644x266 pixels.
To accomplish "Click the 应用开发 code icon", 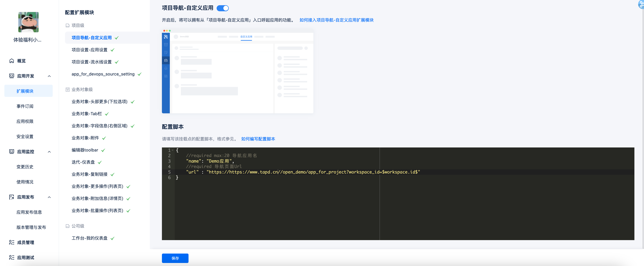I will [11, 76].
